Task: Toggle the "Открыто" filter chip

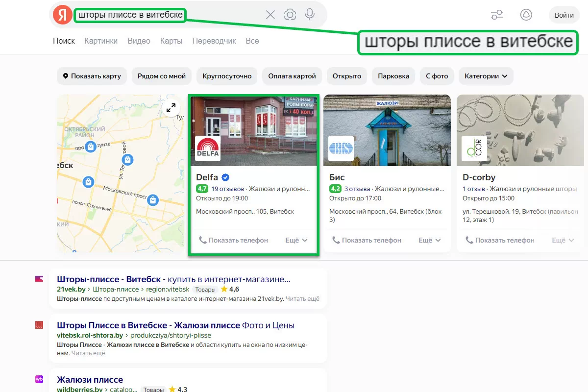Action: click(x=347, y=76)
